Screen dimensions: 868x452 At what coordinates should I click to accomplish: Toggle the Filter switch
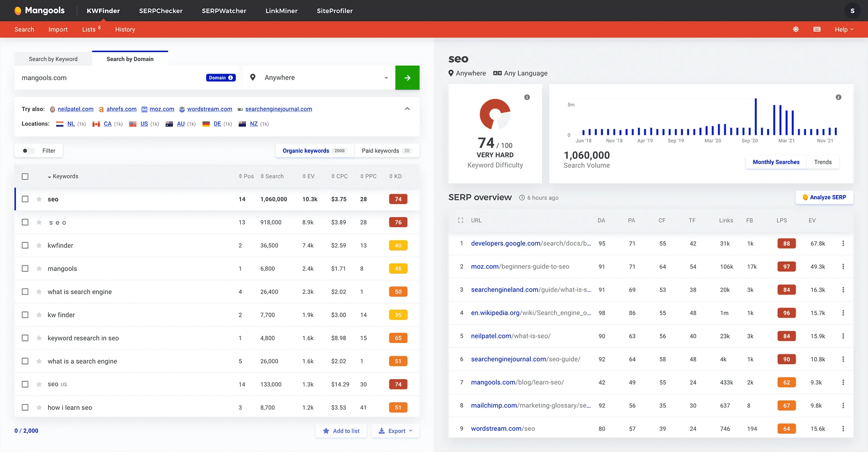[x=27, y=151]
